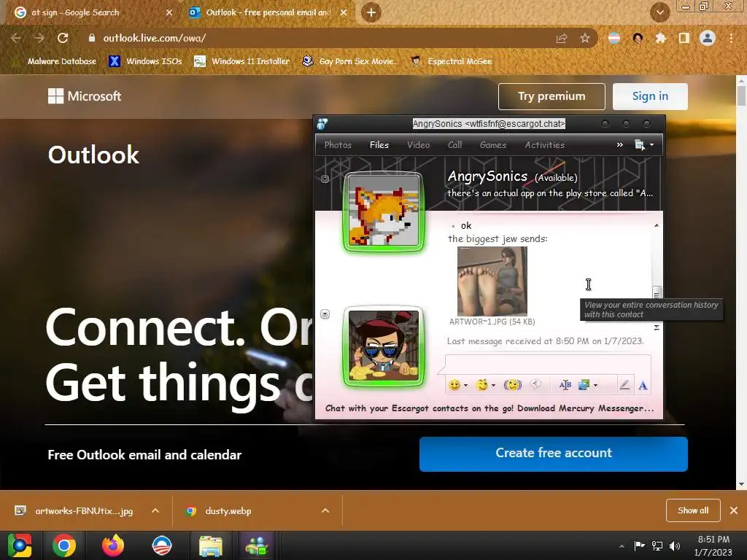Open File Explorer from the taskbar
Image resolution: width=747 pixels, height=560 pixels.
(210, 545)
